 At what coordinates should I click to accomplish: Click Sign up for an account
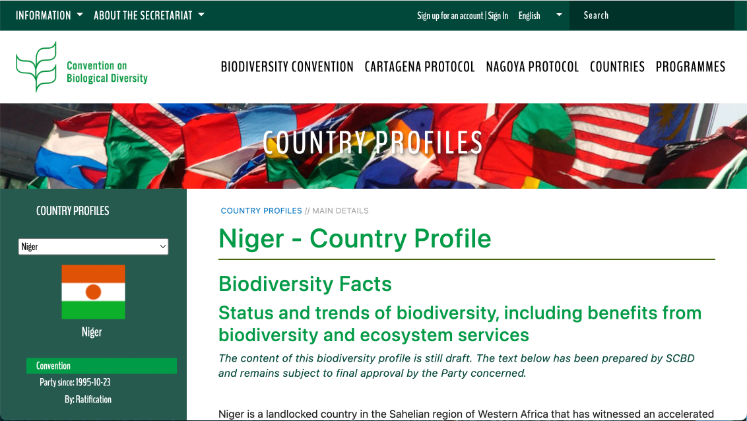click(x=450, y=15)
